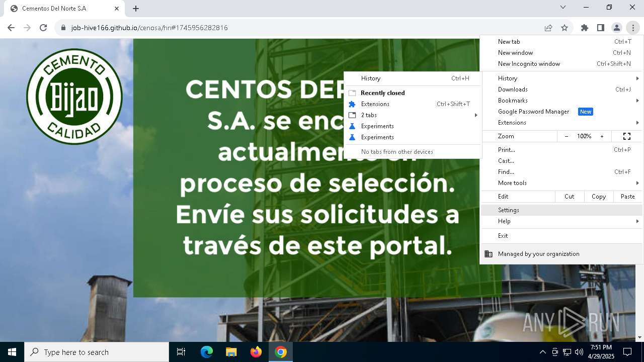This screenshot has width=644, height=362.
Task: Open a new tab with plus button
Action: (136, 9)
